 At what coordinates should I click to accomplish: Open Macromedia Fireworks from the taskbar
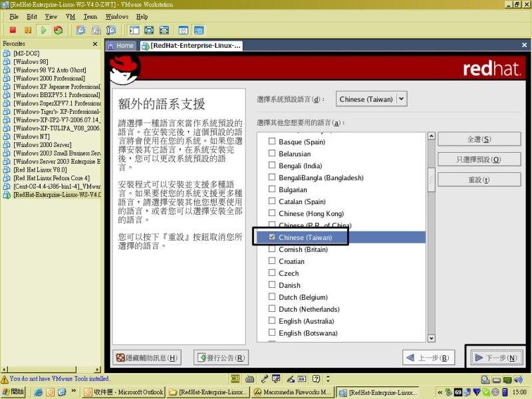tap(293, 392)
